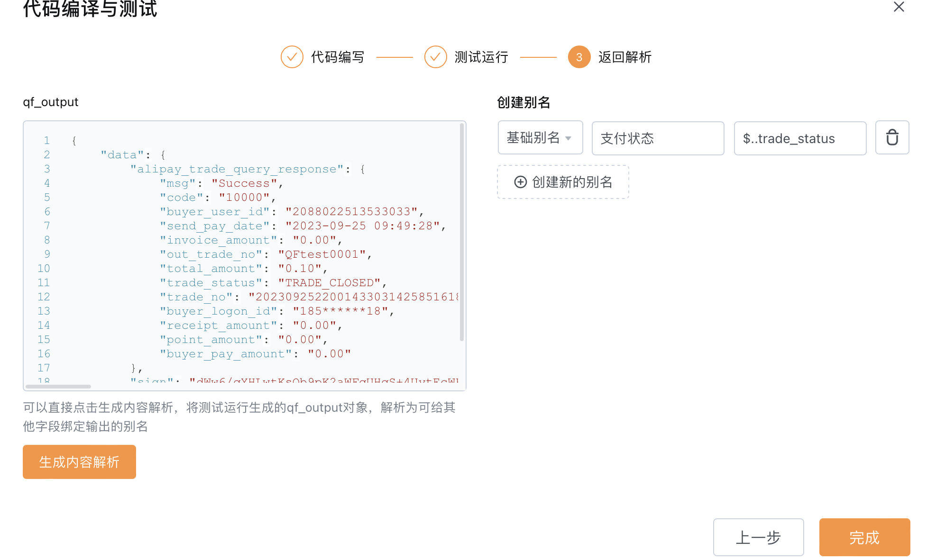Viewport: 936px width, 560px height.
Task: Finish with the 完成 button
Action: click(x=864, y=537)
